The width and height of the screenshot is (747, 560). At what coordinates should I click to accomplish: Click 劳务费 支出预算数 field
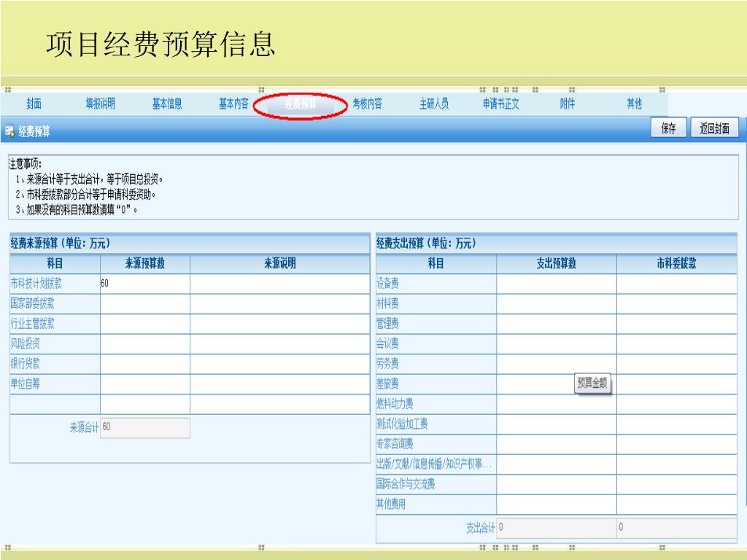(557, 364)
